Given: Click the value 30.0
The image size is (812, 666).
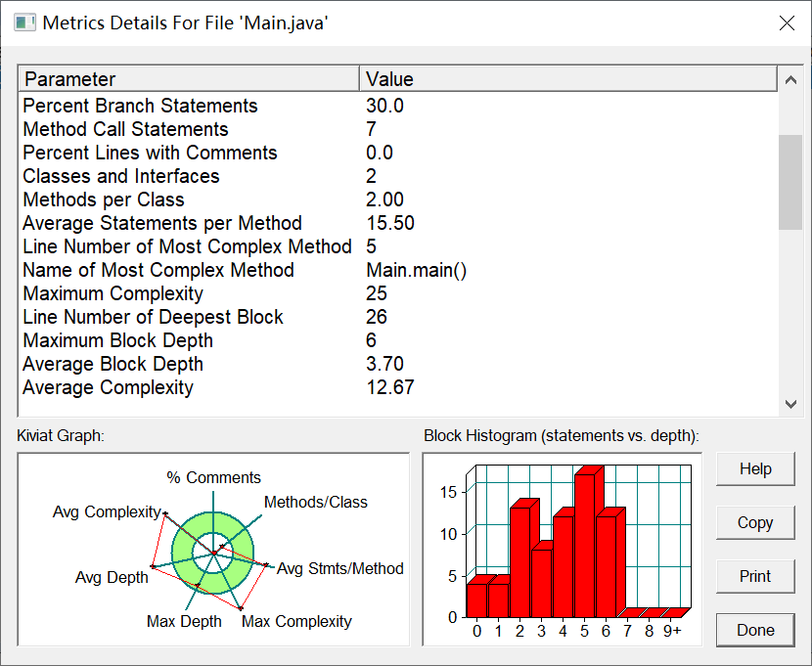Looking at the screenshot, I should pos(384,106).
